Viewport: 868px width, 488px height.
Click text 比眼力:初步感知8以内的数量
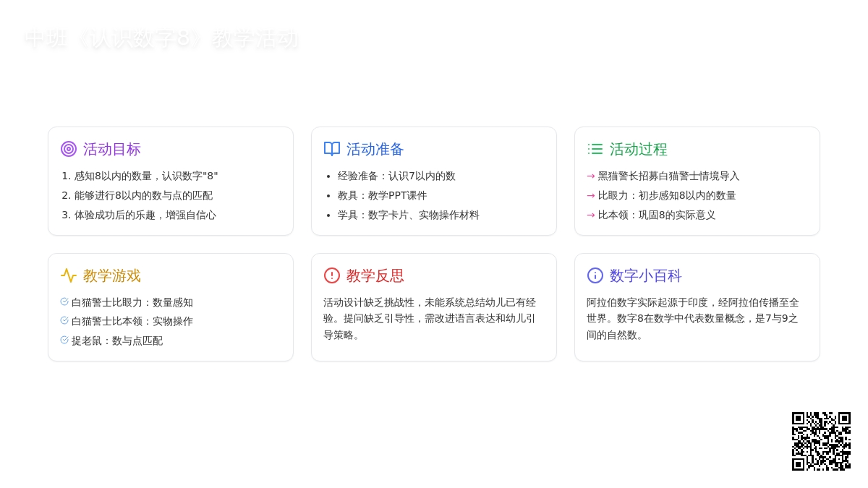667,195
